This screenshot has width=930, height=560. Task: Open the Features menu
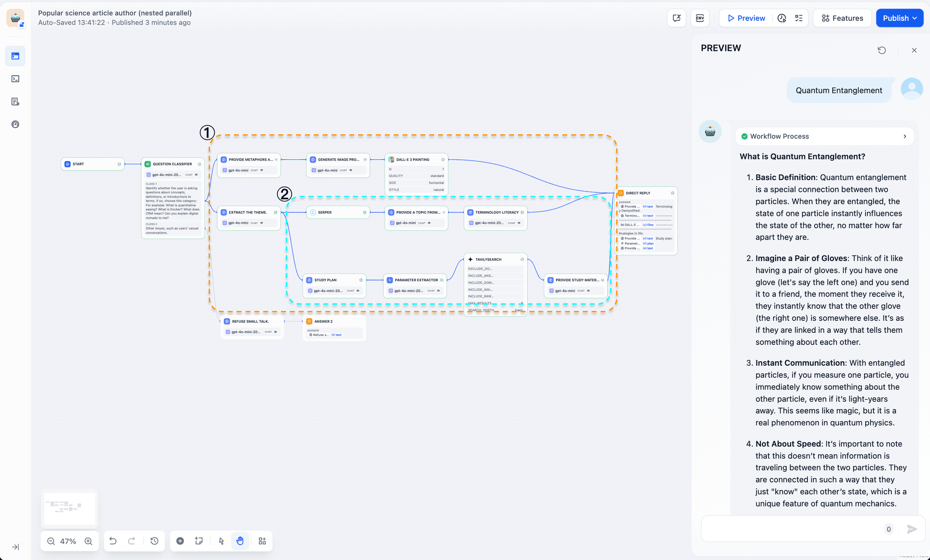842,18
